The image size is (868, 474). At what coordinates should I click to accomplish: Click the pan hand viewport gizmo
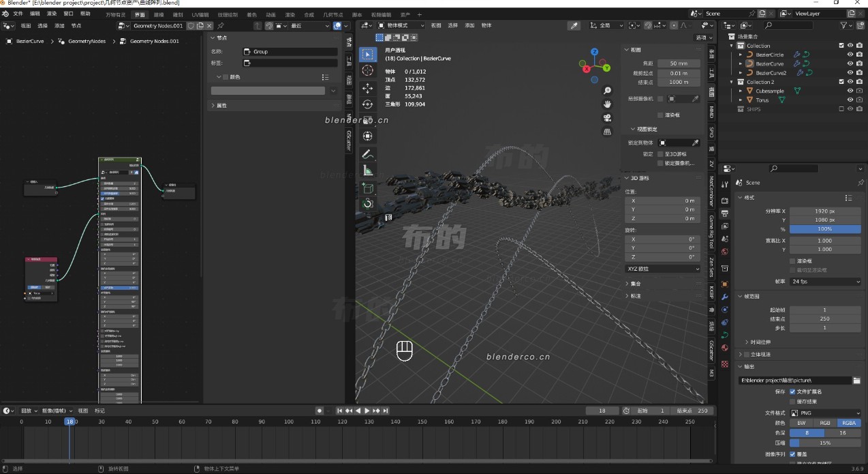(607, 104)
